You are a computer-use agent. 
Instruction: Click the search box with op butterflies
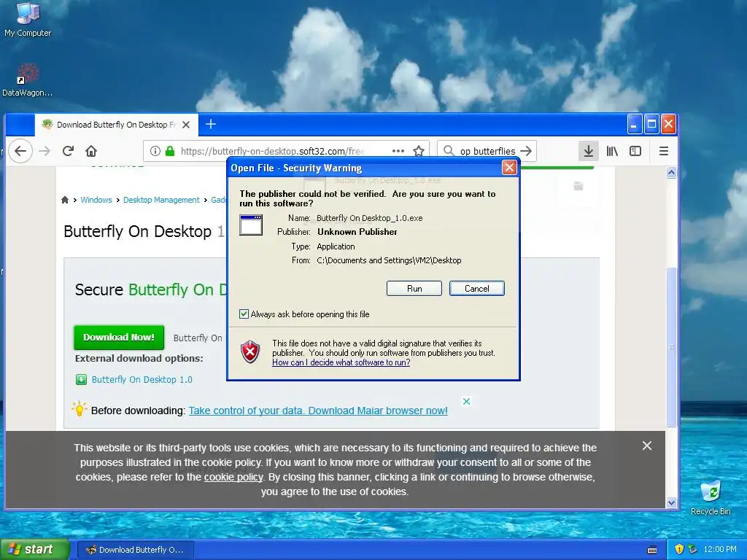[487, 151]
